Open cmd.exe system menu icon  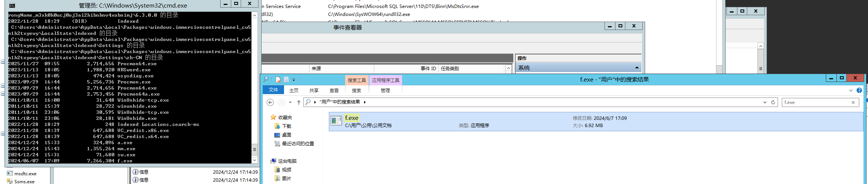click(x=12, y=5)
